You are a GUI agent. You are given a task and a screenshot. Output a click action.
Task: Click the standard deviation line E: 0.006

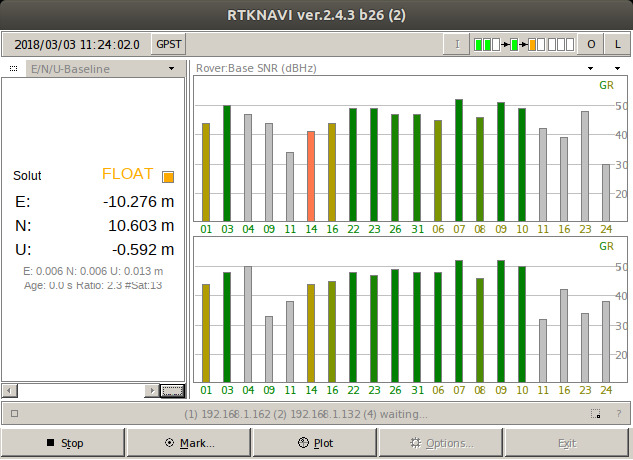93,271
